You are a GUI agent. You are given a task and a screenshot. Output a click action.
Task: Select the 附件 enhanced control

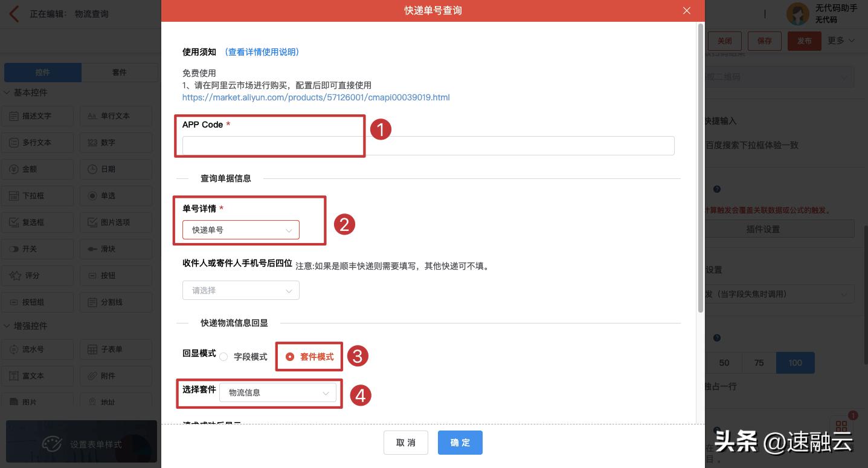115,375
